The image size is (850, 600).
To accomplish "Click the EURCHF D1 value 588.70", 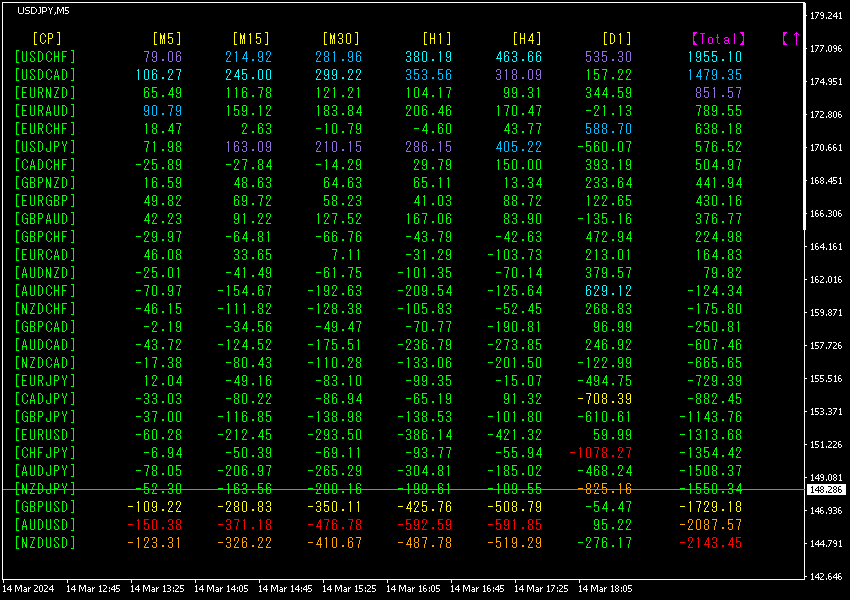I will click(x=608, y=129).
